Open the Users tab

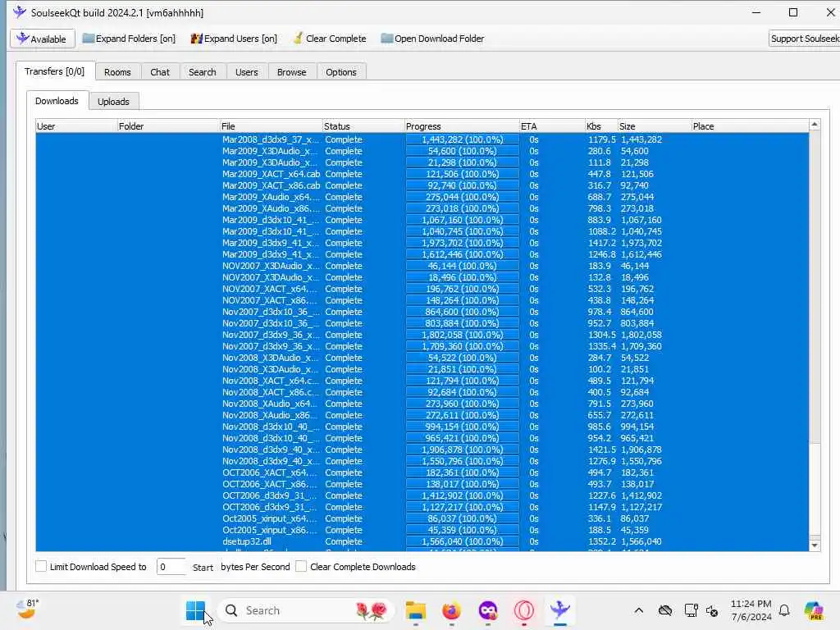tap(246, 72)
